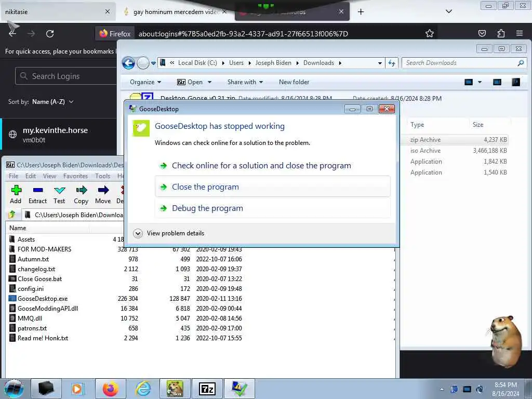Go up one folder in 7-Zip
Viewport: 532px width, 399px height.
12,215
